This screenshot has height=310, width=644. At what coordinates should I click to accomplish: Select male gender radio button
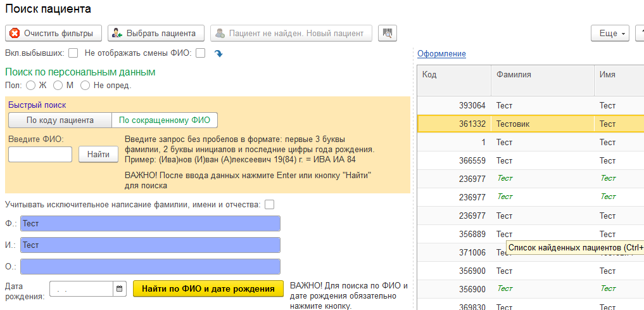(x=58, y=85)
